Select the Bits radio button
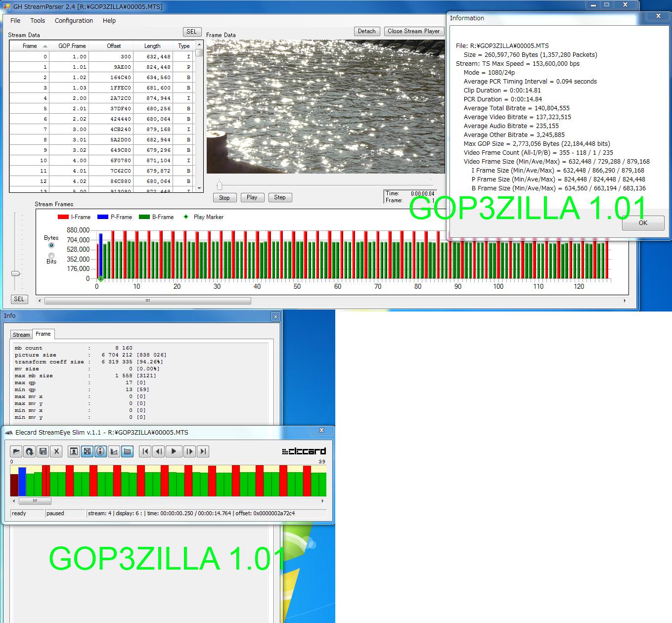The height and width of the screenshot is (623, 672). 51,256
